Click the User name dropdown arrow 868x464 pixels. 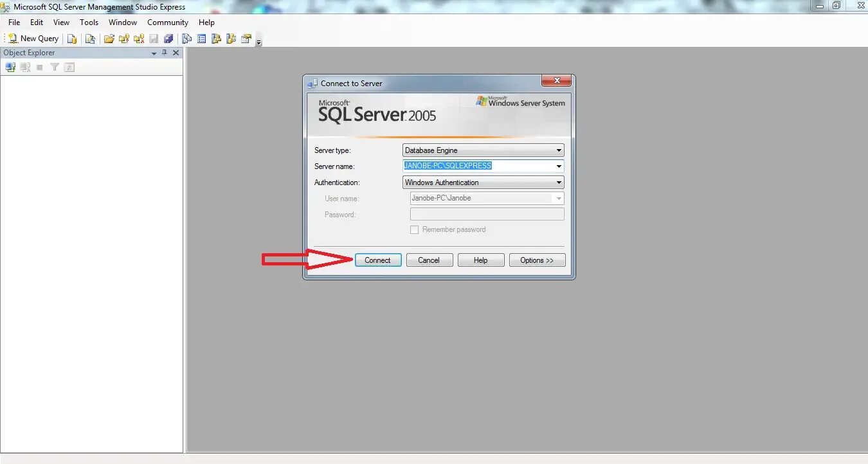(x=559, y=199)
